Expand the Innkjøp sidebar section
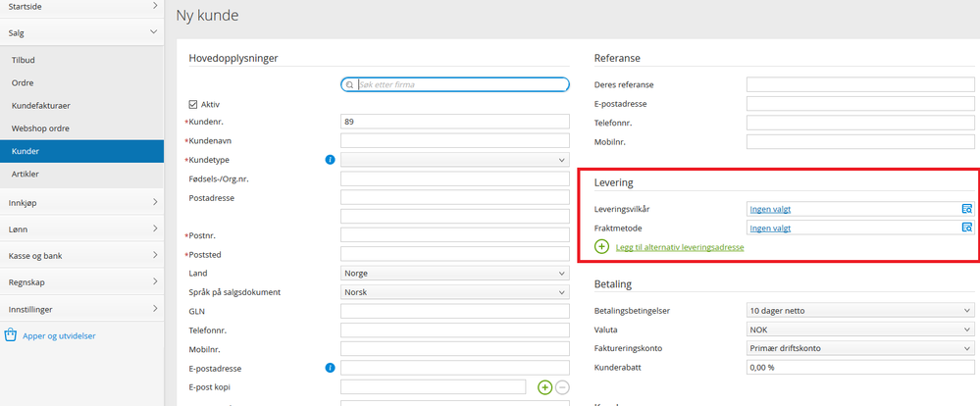980x406 pixels. [x=81, y=202]
